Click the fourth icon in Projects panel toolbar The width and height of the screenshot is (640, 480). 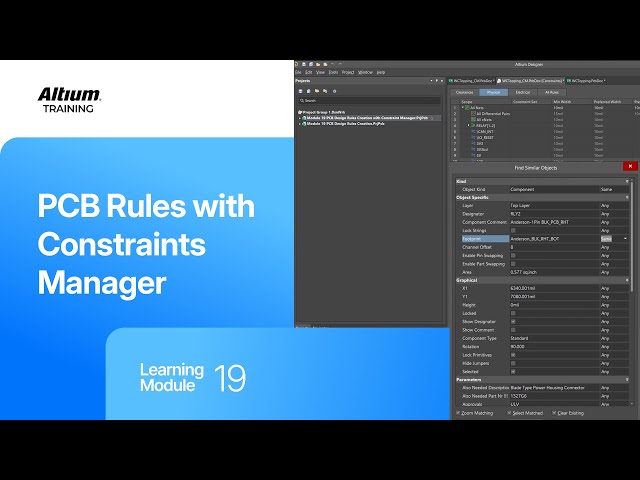[325, 91]
